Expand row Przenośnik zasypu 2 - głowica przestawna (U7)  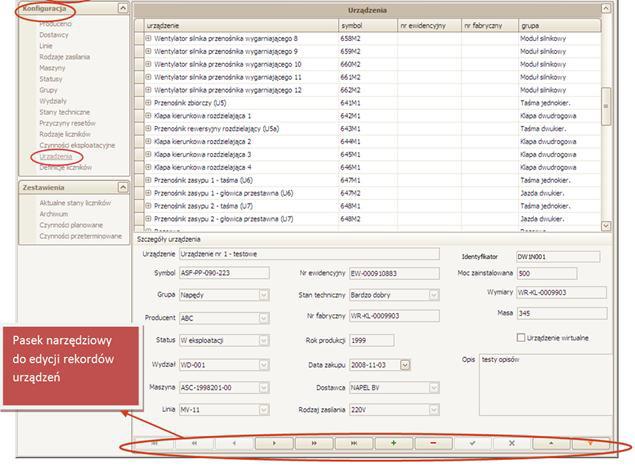point(148,219)
